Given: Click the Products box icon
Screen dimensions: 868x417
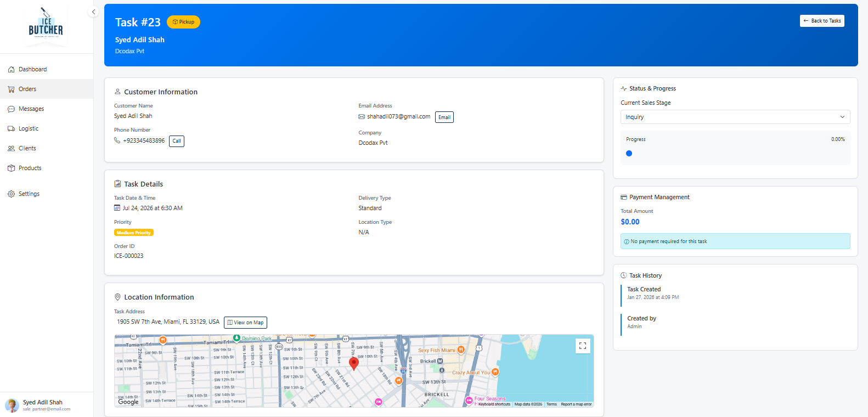Looking at the screenshot, I should point(11,168).
